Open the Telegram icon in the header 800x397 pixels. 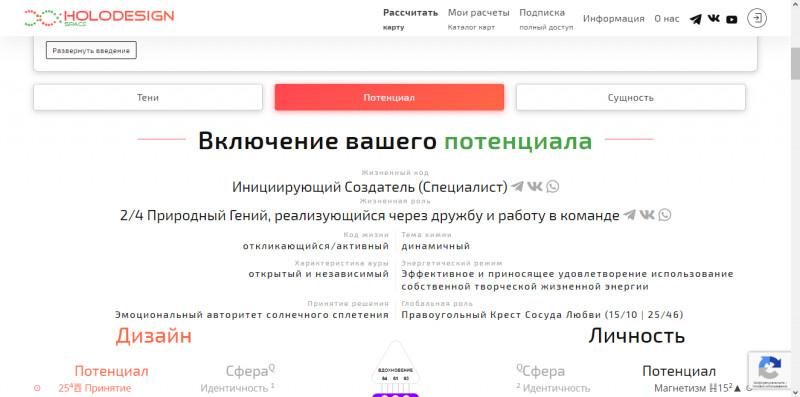point(695,19)
